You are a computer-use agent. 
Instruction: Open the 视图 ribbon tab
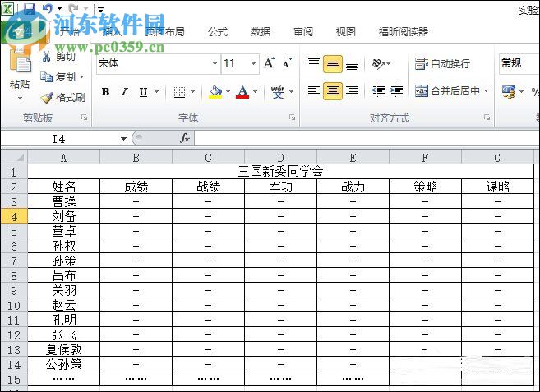346,32
